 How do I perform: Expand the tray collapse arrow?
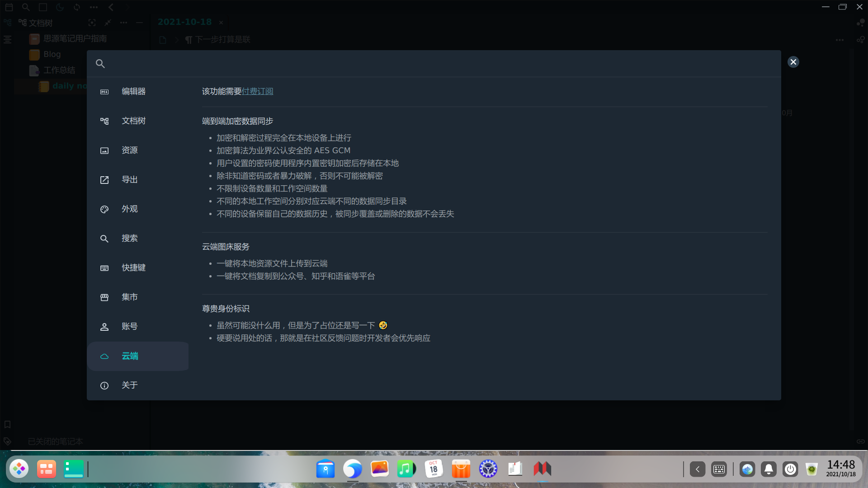(697, 469)
